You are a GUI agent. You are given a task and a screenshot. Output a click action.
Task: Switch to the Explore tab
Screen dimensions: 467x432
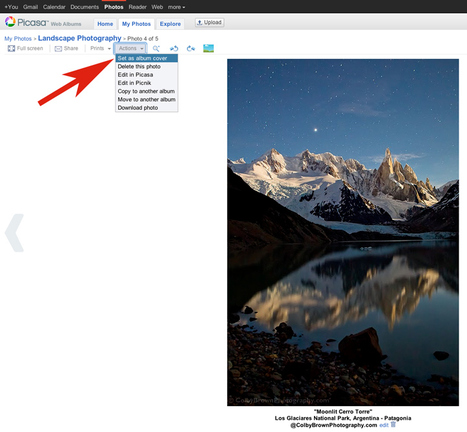point(170,24)
